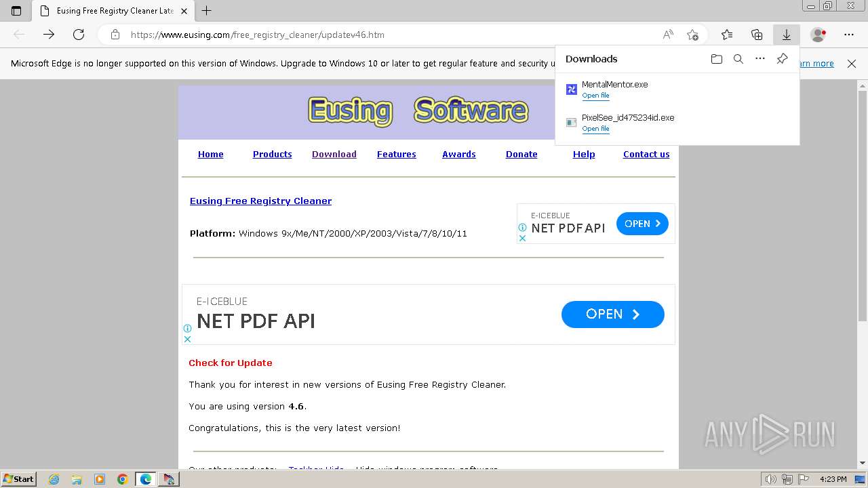
Task: Click OPEN on small NET PDF API ad
Action: (x=642, y=224)
